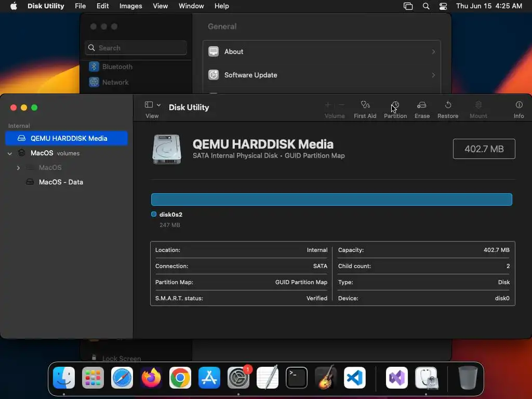Click the 'GUID Partition Map' table value
This screenshot has height=399, width=532.
click(301, 282)
